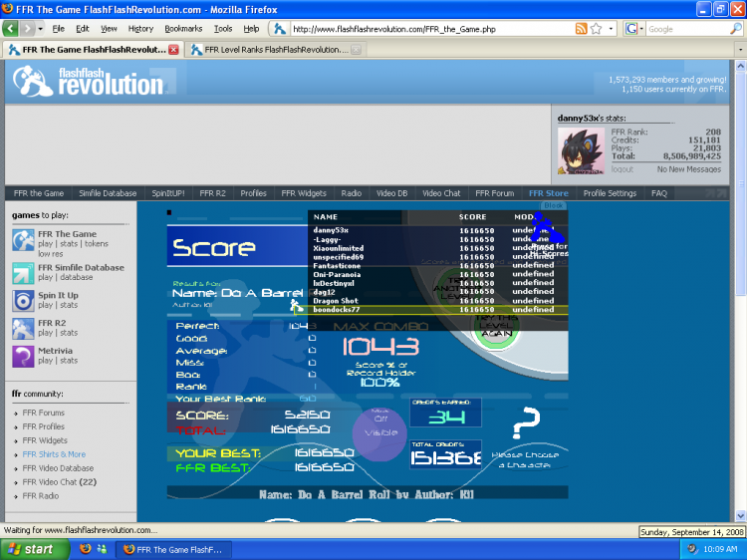The height and width of the screenshot is (560, 747).
Task: Open Simfile Database nav item
Action: [108, 193]
